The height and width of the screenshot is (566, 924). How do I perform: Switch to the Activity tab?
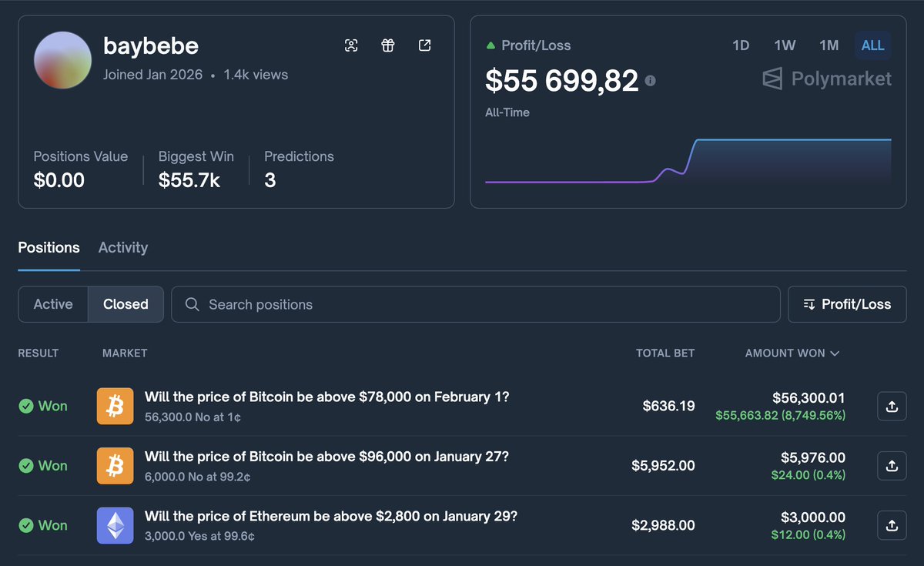pyautogui.click(x=123, y=248)
